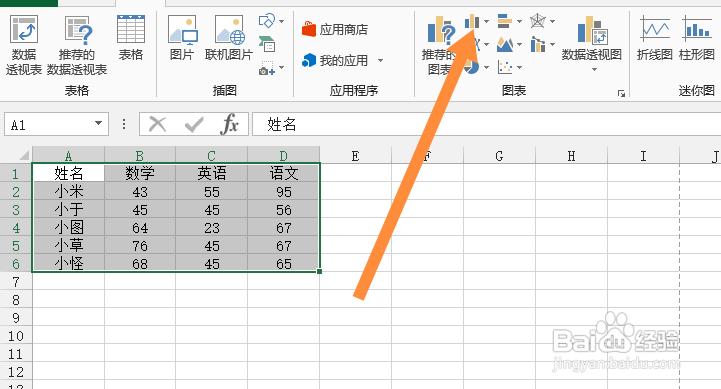Image resolution: width=721 pixels, height=389 pixels.
Task: Click the formula bar Cancel X
Action: tap(158, 124)
